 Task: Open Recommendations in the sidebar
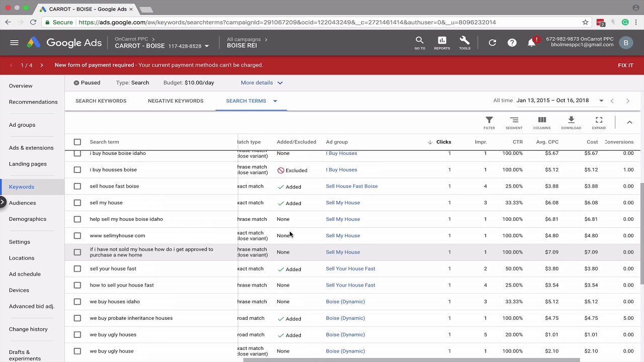point(33,102)
